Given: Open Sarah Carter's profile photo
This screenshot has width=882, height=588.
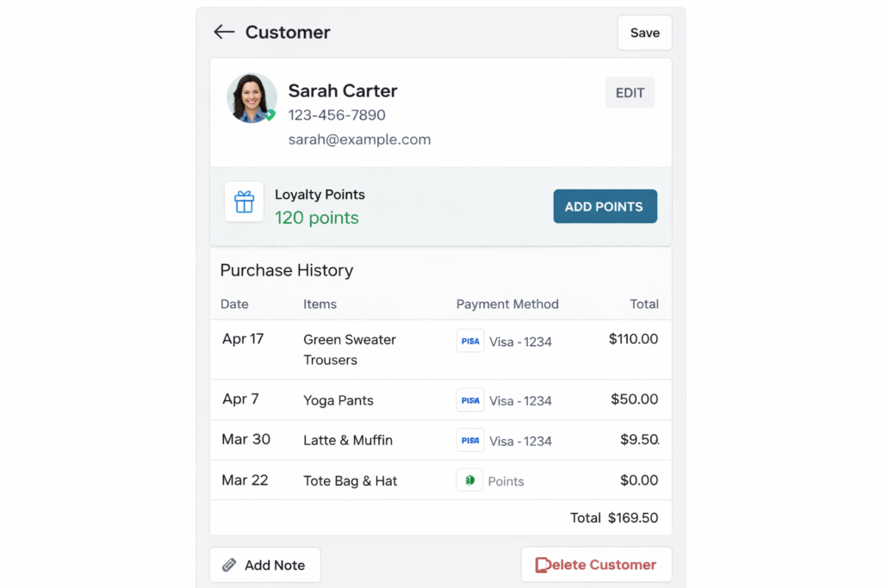Looking at the screenshot, I should 251,97.
